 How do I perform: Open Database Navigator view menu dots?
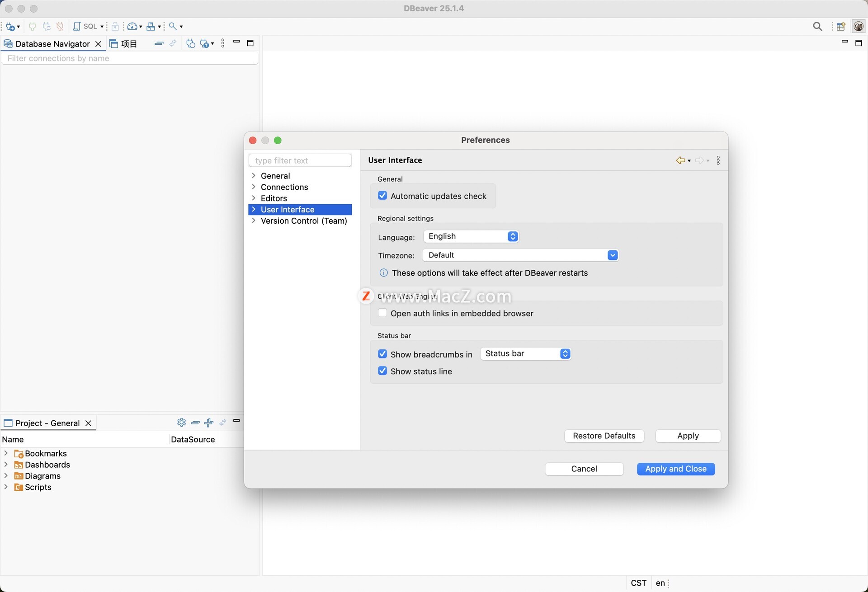coord(223,43)
